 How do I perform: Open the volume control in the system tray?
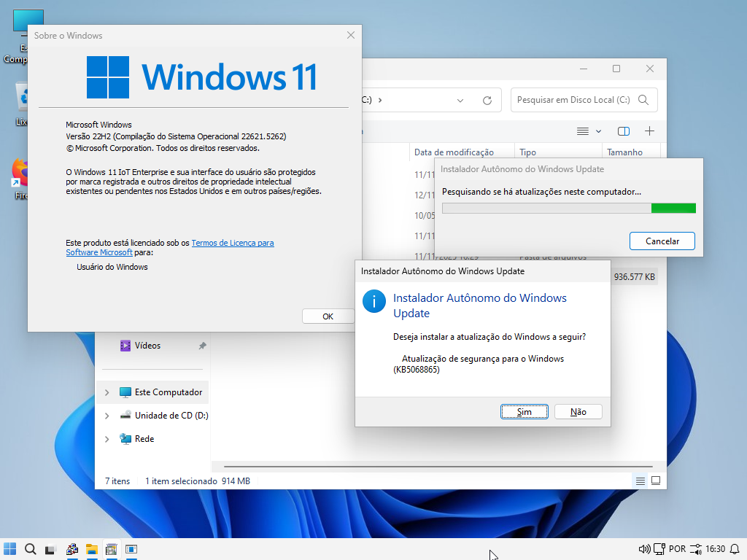(644, 549)
